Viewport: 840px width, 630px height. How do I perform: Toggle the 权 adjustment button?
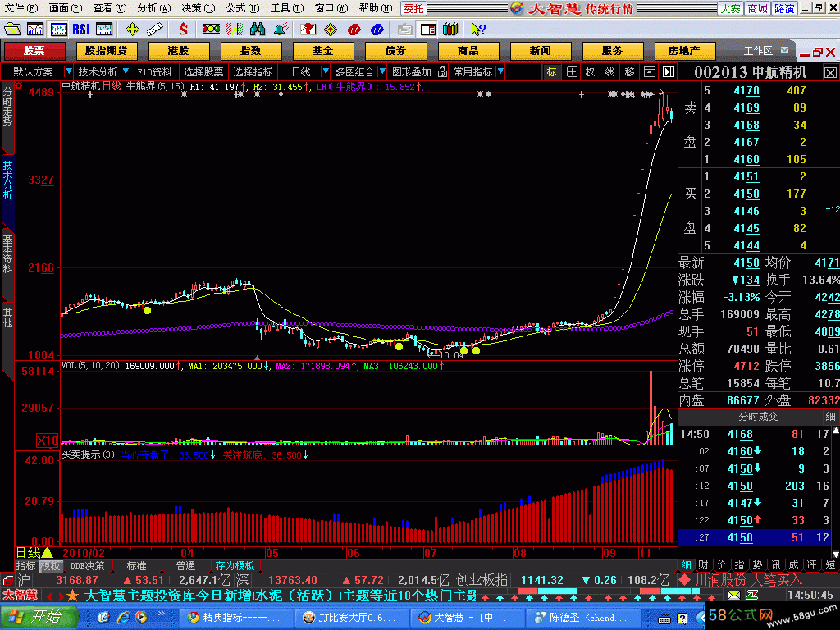590,72
